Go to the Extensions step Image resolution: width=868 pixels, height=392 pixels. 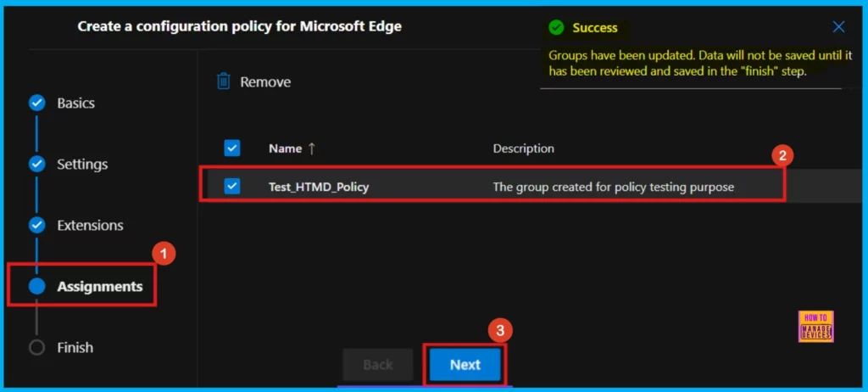(x=90, y=226)
